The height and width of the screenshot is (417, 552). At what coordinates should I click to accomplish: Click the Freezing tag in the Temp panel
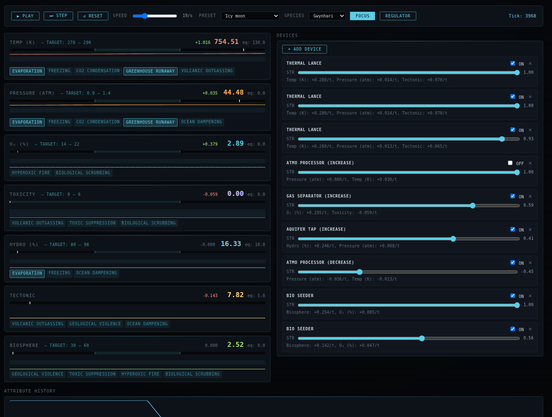[x=59, y=71]
